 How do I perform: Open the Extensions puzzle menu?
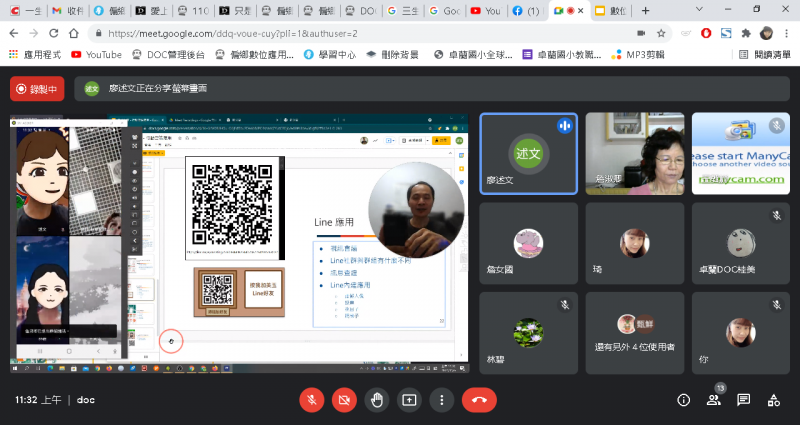point(746,33)
